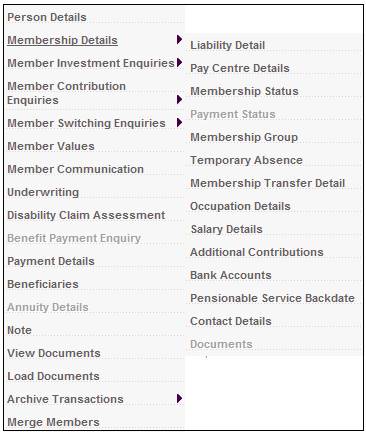Open Load Documents item
The height and width of the screenshot is (432, 366).
coord(53,376)
